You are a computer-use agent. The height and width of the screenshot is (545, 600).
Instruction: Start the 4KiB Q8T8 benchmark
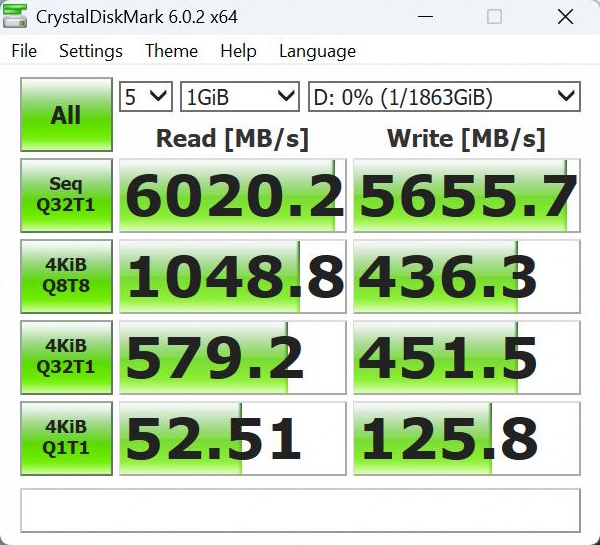click(x=66, y=277)
